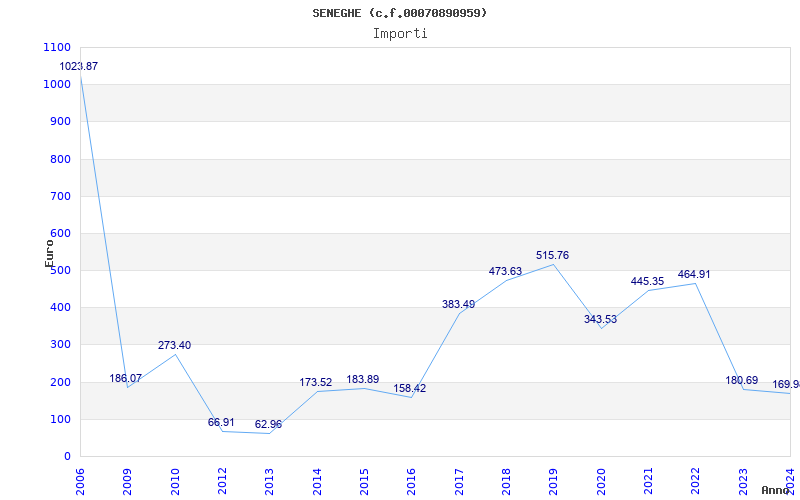Select the data label 180.69

coord(741,381)
